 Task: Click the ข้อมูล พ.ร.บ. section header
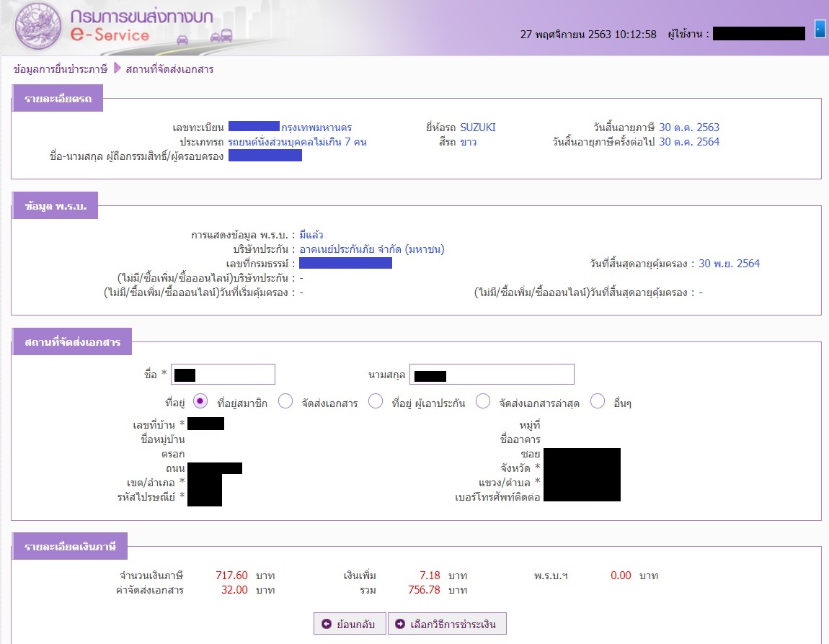56,206
